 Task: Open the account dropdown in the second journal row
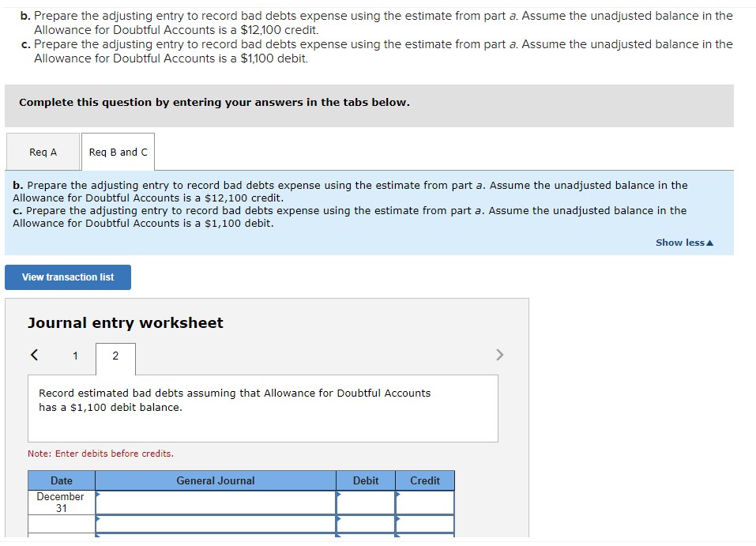(x=98, y=520)
